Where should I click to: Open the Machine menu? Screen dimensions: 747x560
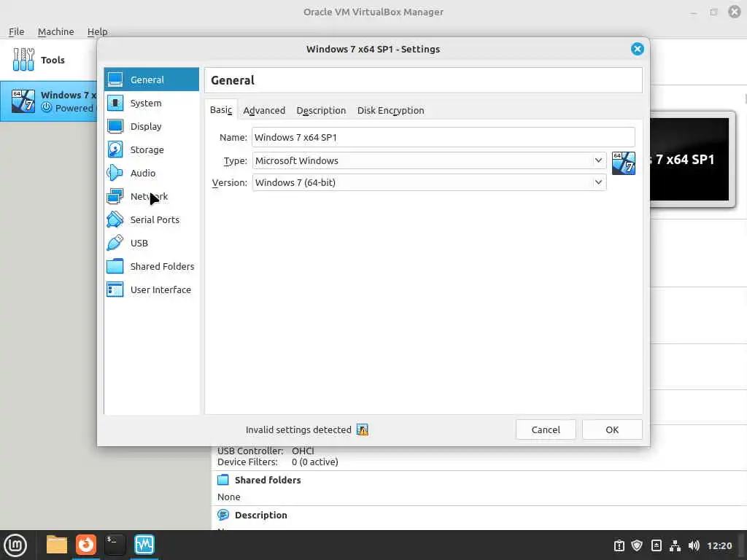tap(55, 31)
